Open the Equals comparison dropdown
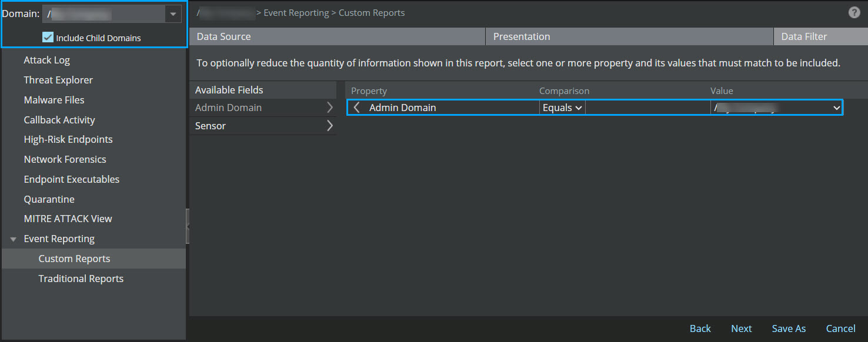The width and height of the screenshot is (868, 342). (562, 108)
